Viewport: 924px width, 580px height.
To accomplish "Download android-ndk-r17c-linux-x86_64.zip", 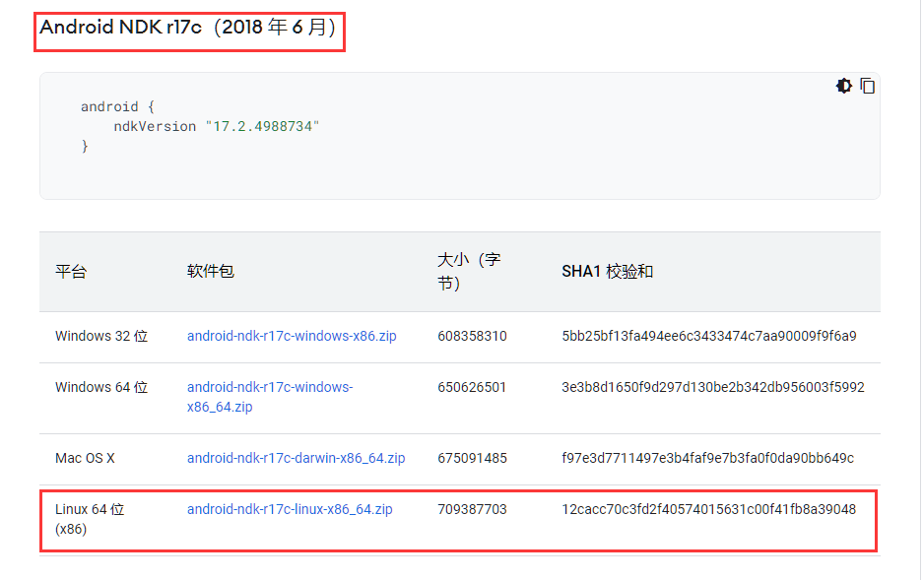I will tap(290, 509).
